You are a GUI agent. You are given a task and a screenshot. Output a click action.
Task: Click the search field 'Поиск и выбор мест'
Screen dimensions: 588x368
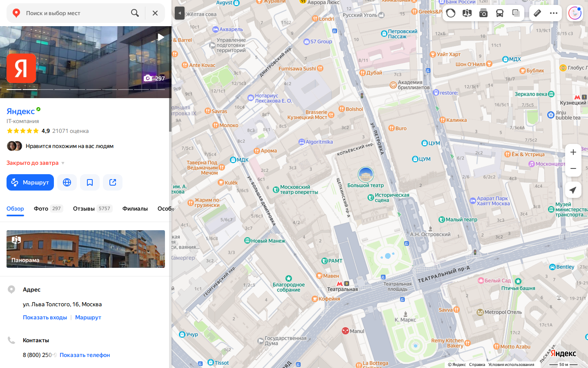73,13
